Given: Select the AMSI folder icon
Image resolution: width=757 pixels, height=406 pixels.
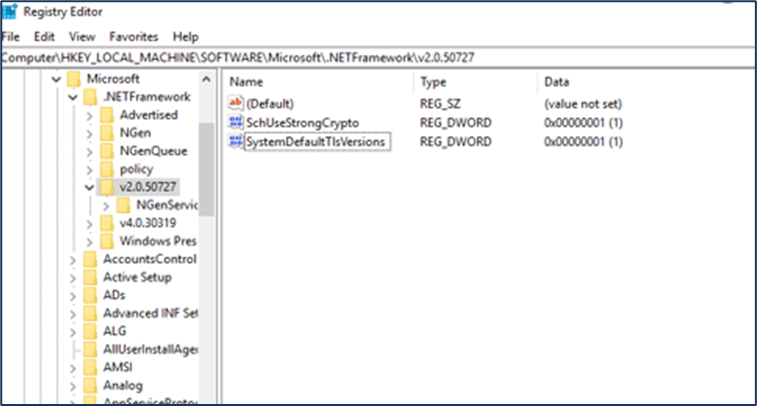Looking at the screenshot, I should pyautogui.click(x=90, y=367).
